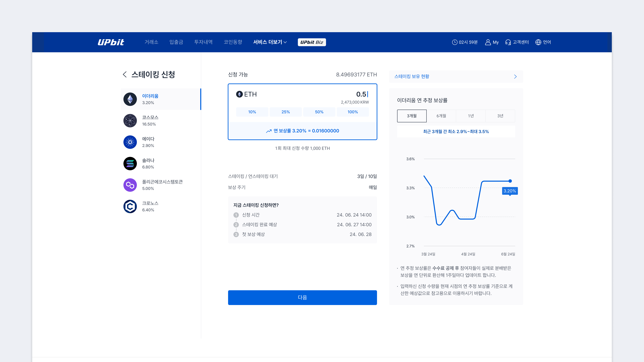Switch reward period to 6개월
Viewport: 644px width, 362px height.
pyautogui.click(x=441, y=116)
